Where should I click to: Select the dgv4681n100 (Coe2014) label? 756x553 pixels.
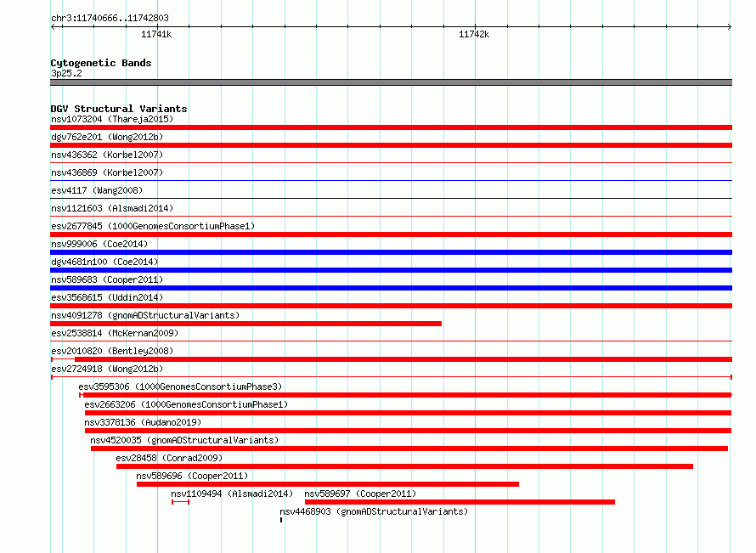[x=104, y=262]
